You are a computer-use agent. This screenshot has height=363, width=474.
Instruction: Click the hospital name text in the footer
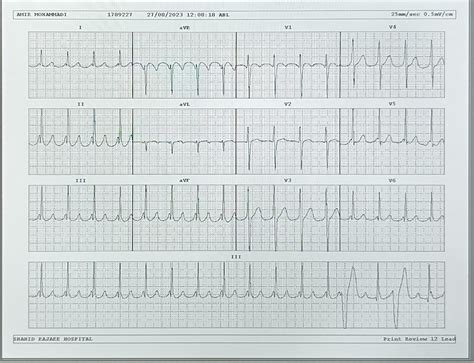(53, 339)
